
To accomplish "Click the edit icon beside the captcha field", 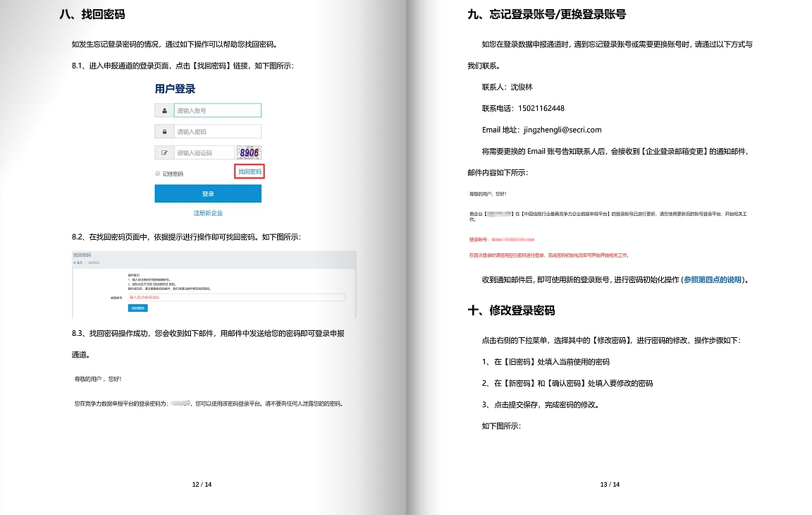I will click(x=164, y=153).
